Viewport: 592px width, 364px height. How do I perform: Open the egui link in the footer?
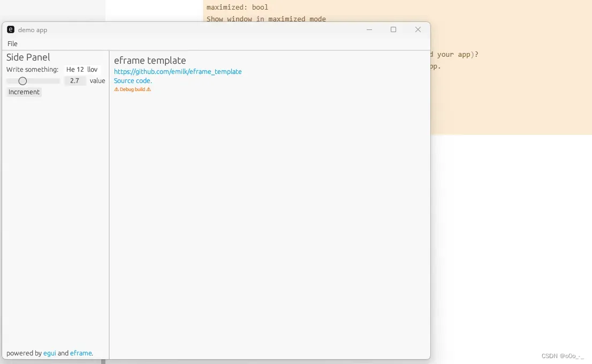49,353
